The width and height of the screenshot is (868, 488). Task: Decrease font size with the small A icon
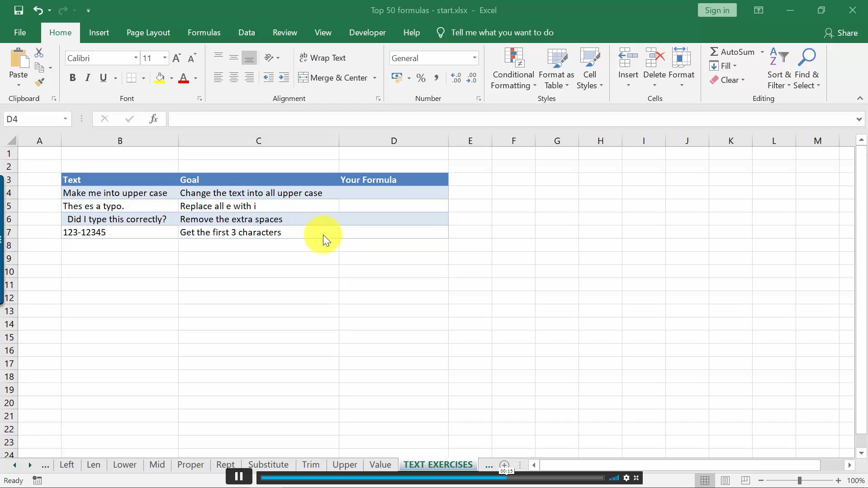192,58
